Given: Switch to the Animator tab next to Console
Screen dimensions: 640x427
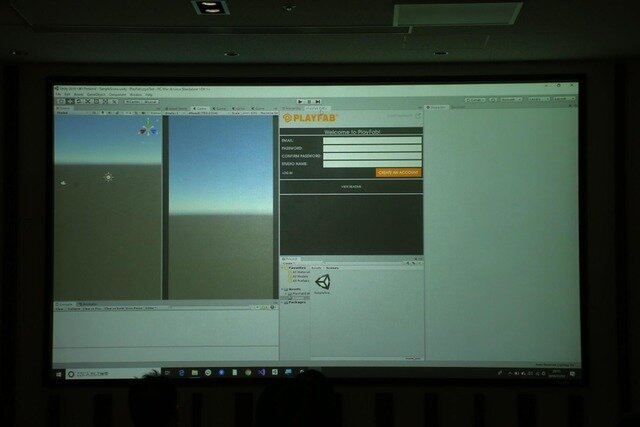Looking at the screenshot, I should click(88, 304).
